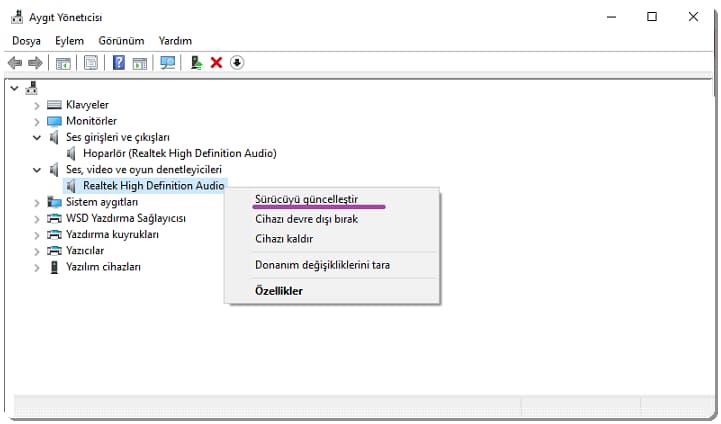Select the highlighted Realtek High Definition Audio label
Screen dimensions: 721x424
154,186
